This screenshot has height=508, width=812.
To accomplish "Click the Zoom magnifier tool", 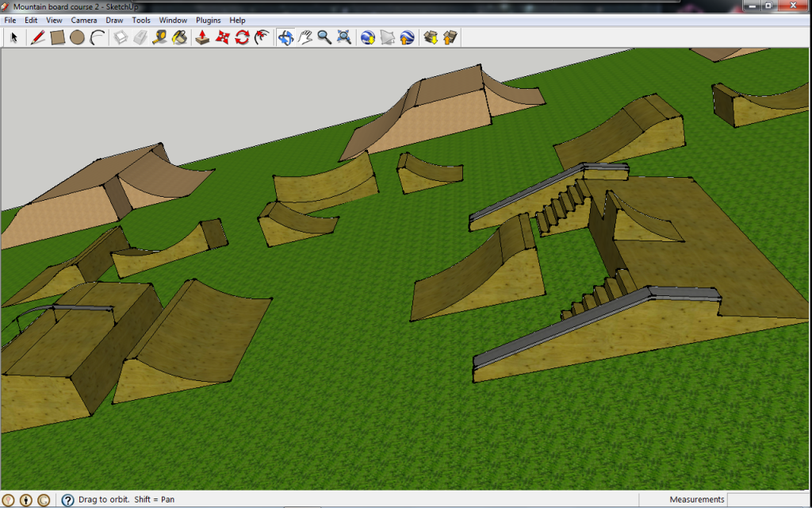I will pos(324,37).
